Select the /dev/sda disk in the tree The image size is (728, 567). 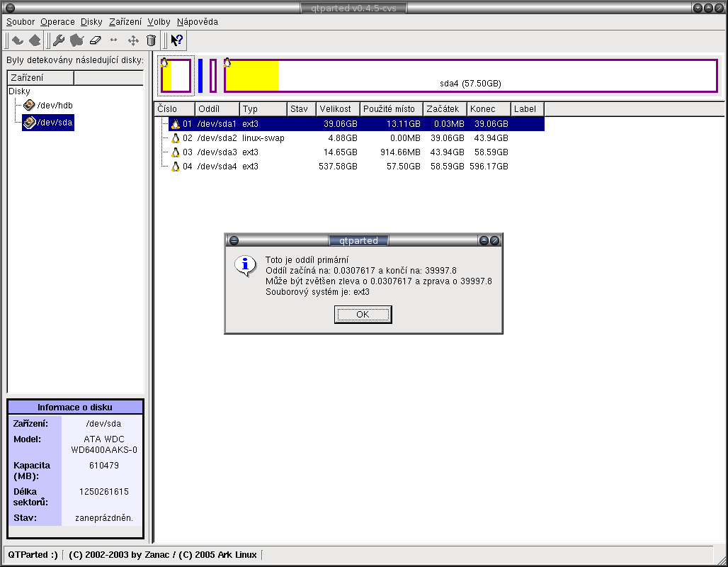pyautogui.click(x=55, y=123)
